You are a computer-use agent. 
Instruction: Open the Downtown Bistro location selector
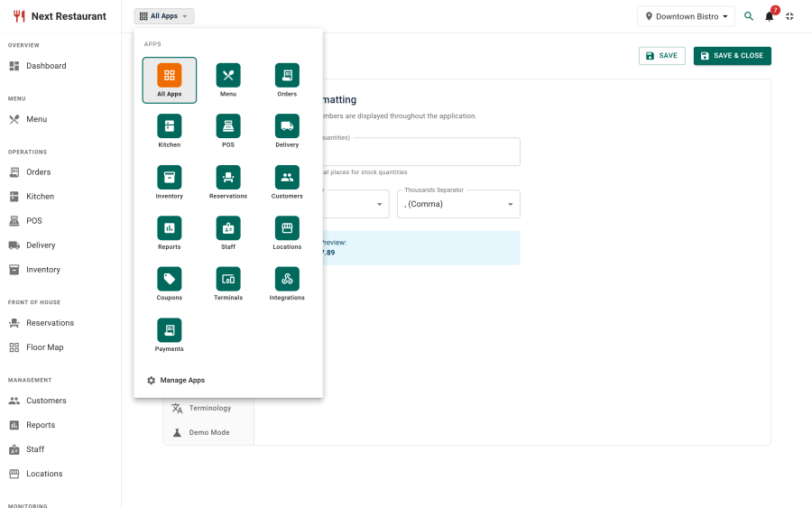point(686,16)
